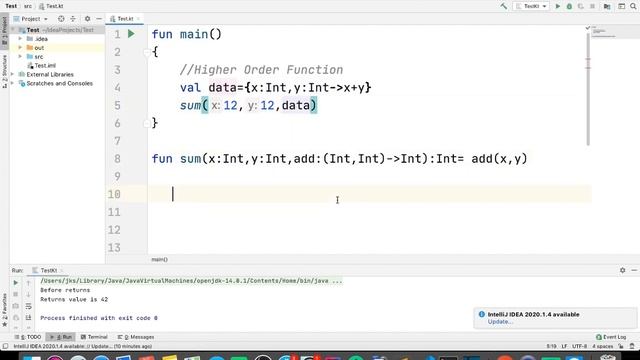Change the LF line separator
Image resolution: width=640 pixels, height=360 pixels.
tap(564, 347)
